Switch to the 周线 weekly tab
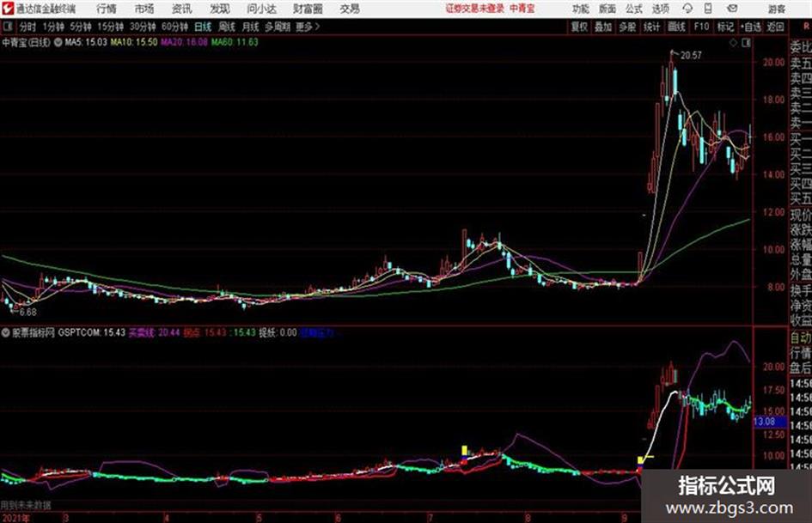This screenshot has width=812, height=523. (227, 27)
